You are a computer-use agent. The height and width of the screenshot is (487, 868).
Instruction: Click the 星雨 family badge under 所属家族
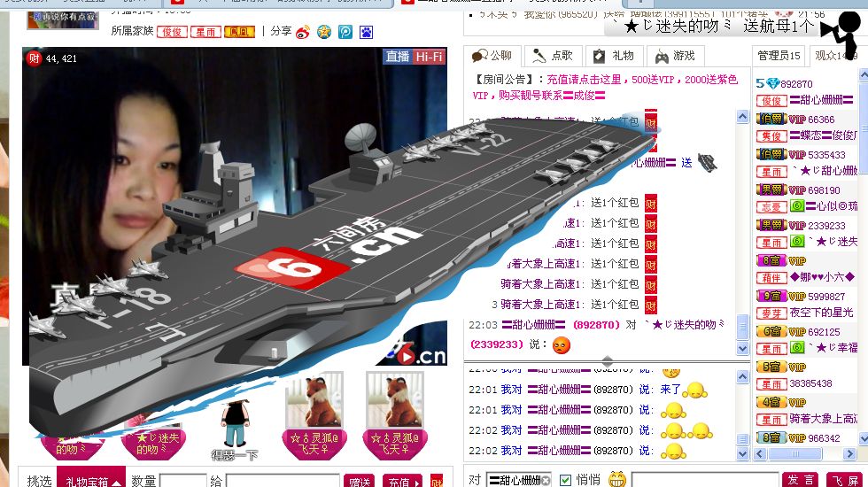(205, 32)
